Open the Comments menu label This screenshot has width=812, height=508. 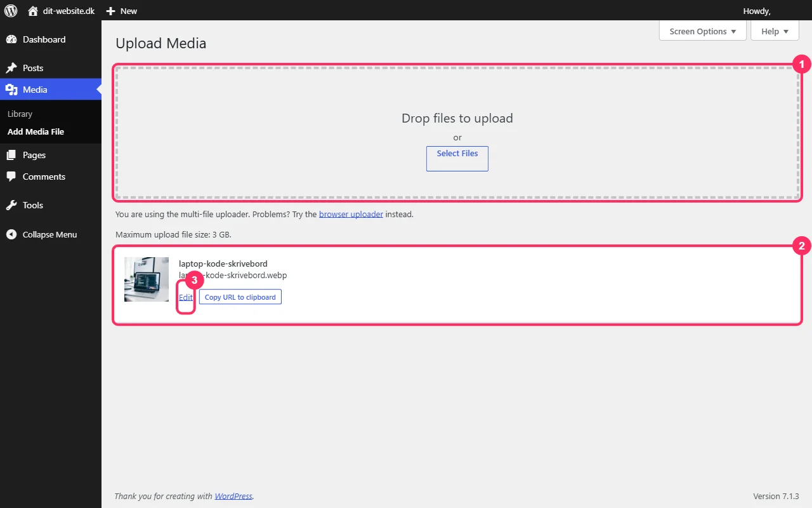coord(44,177)
